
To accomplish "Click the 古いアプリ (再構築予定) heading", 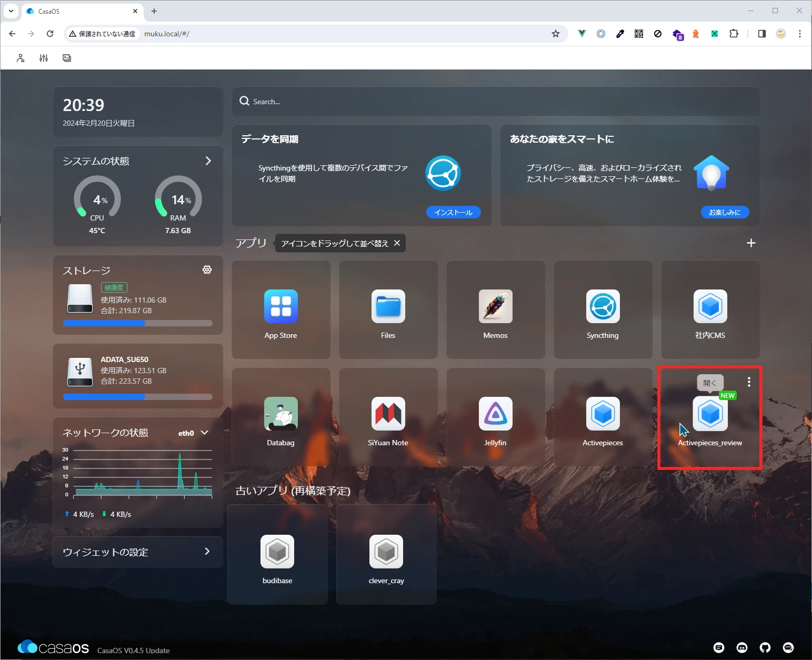I will [x=293, y=491].
